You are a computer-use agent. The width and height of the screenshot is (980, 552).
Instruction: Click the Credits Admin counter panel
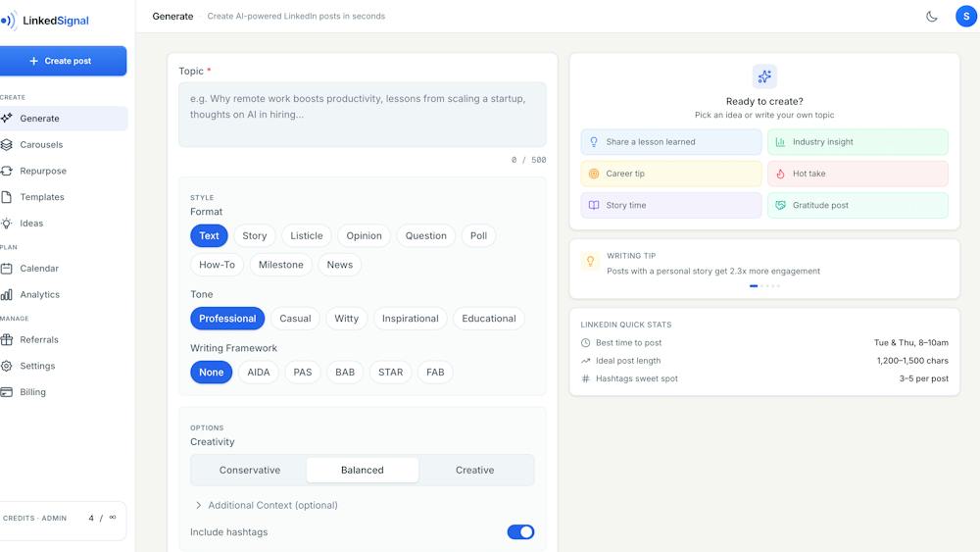point(63,519)
